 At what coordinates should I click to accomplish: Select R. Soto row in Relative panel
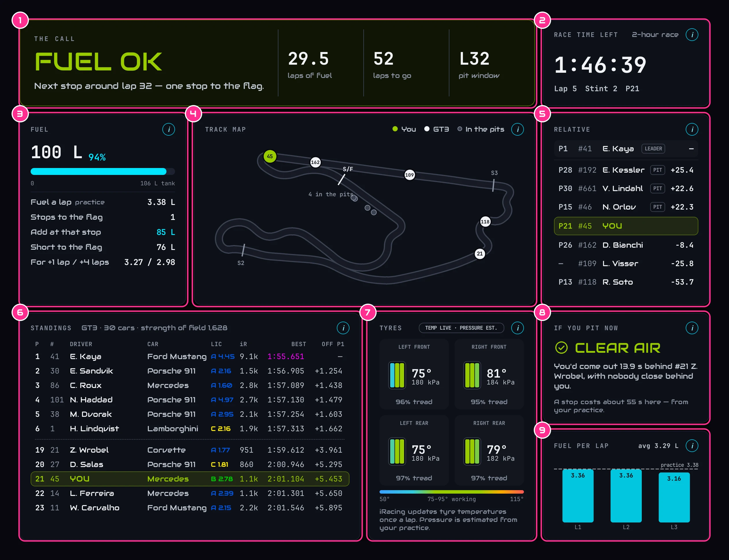pyautogui.click(x=626, y=282)
